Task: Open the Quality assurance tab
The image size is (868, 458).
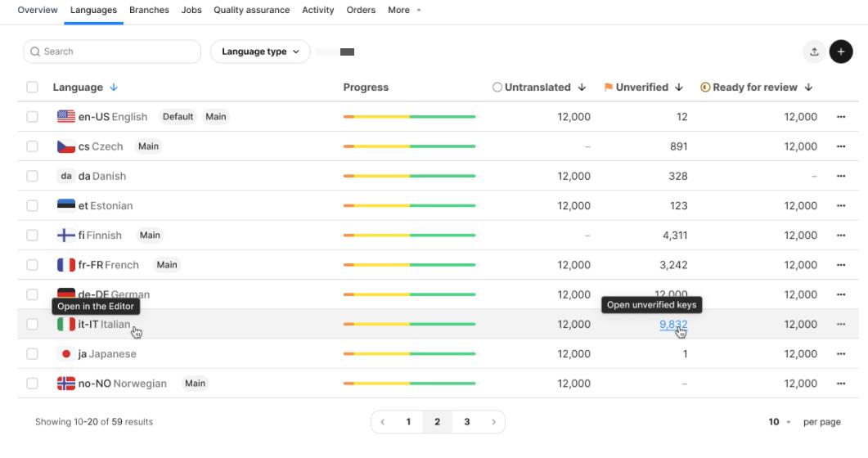Action: [252, 10]
